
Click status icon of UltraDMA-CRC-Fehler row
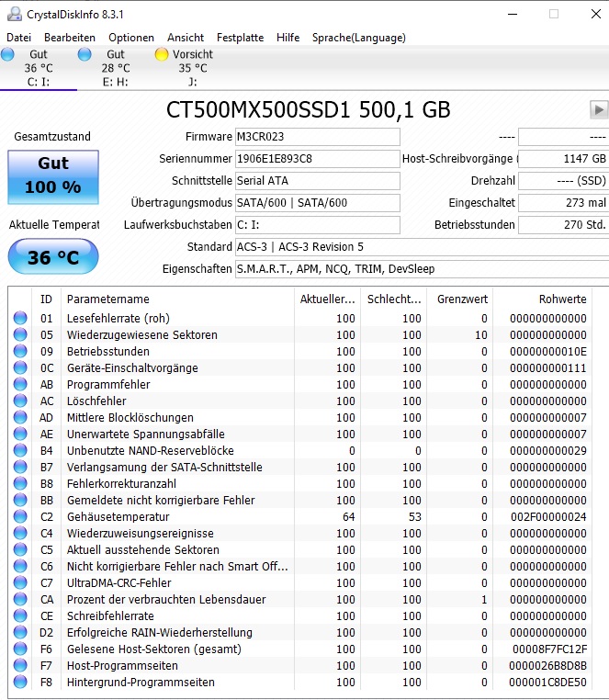tap(20, 582)
